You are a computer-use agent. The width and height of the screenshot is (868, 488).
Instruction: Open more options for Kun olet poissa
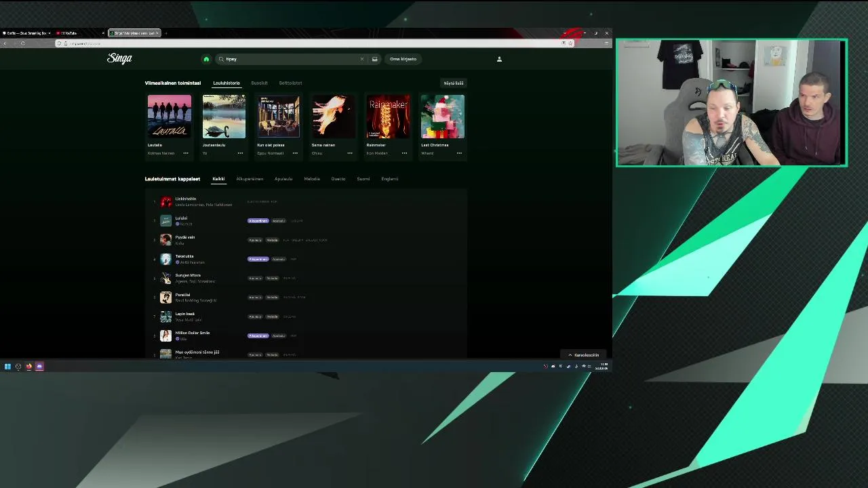click(295, 153)
